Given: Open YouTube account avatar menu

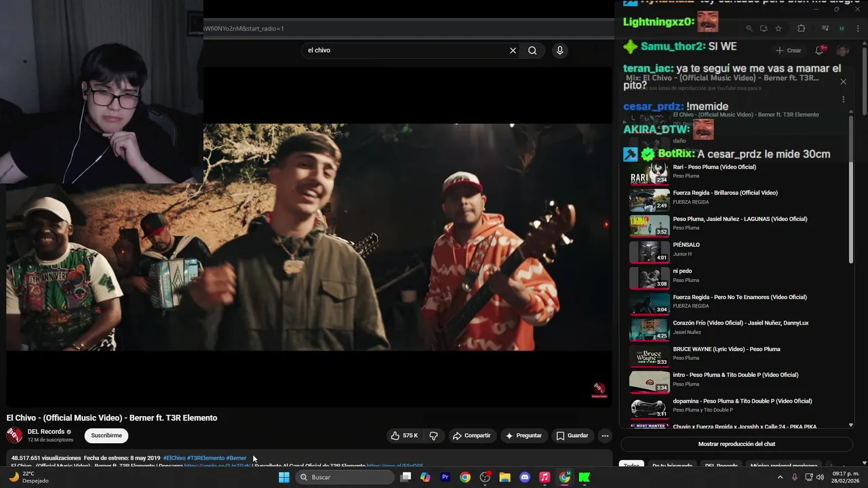Looking at the screenshot, I should point(843,50).
